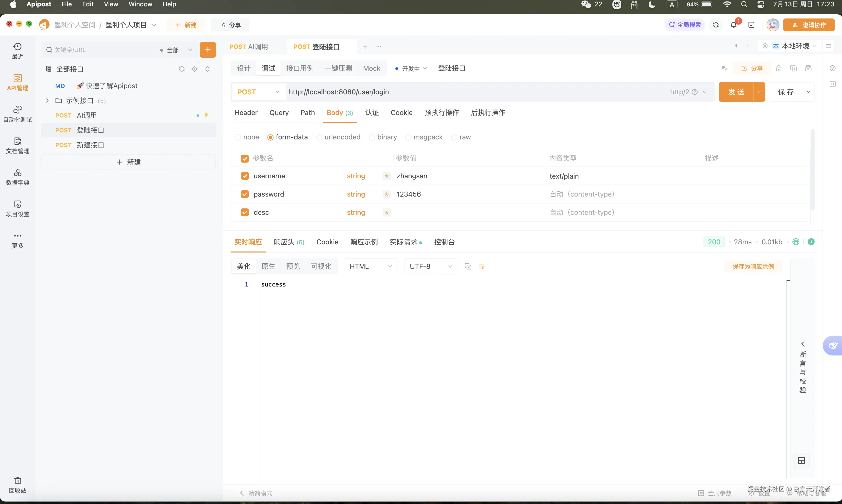Screen dimensions: 842x504
Task: Open the POST method dropdown
Action: pyautogui.click(x=258, y=92)
